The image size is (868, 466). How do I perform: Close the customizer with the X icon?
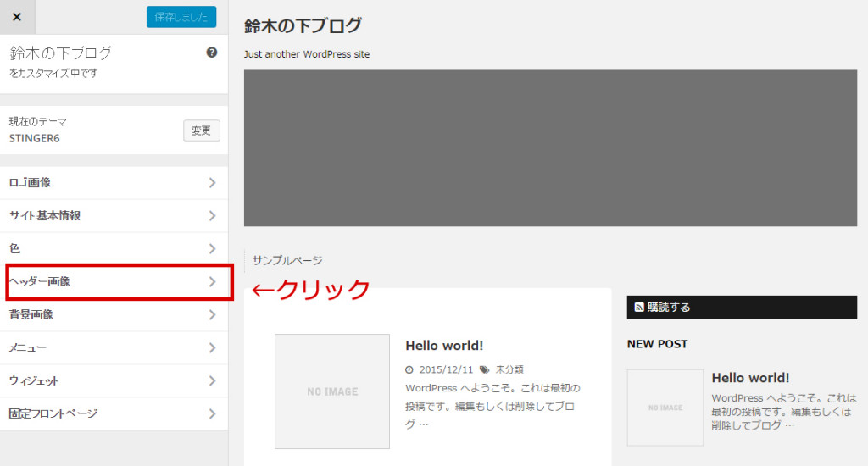[17, 17]
